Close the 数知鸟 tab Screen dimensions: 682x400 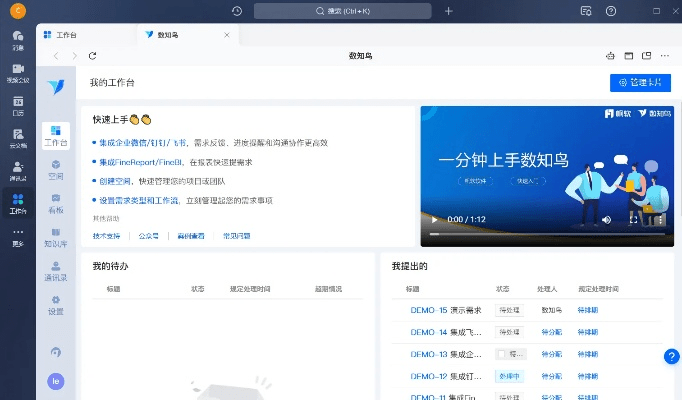[227, 35]
